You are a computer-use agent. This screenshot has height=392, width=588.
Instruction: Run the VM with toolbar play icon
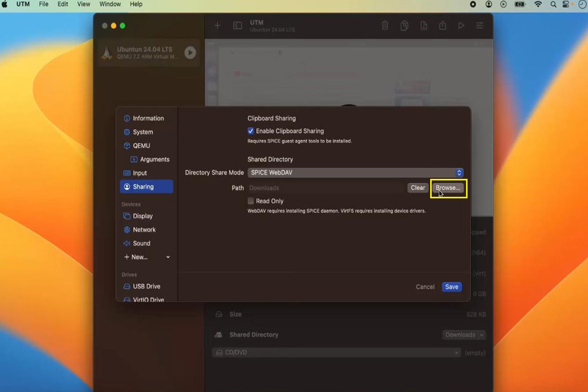pyautogui.click(x=461, y=26)
